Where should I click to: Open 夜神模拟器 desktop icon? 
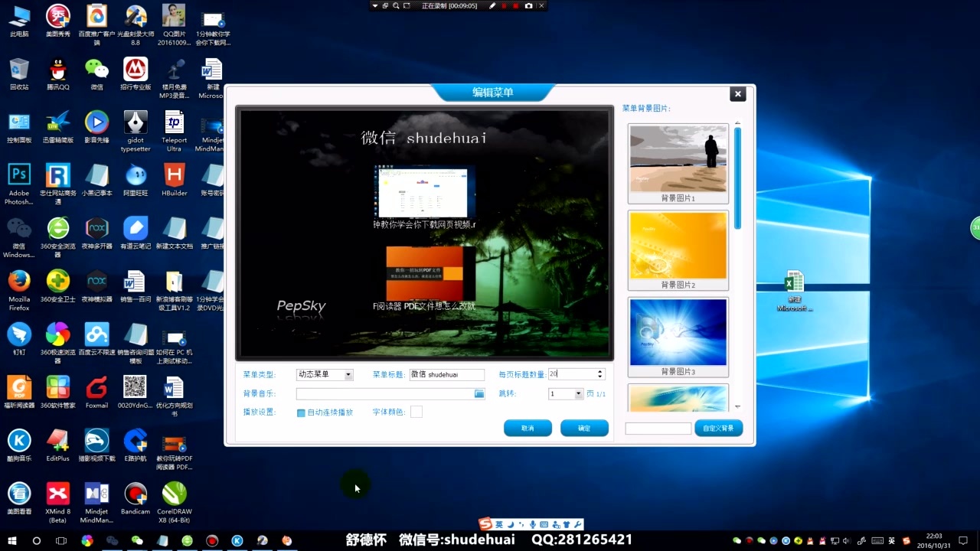coord(96,285)
